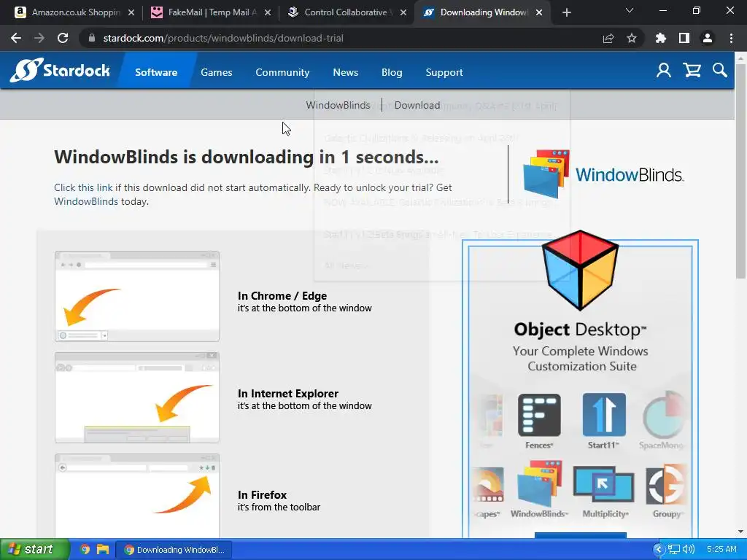Image resolution: width=747 pixels, height=560 pixels.
Task: Click the WindowBlinds product logo
Action: [603, 174]
